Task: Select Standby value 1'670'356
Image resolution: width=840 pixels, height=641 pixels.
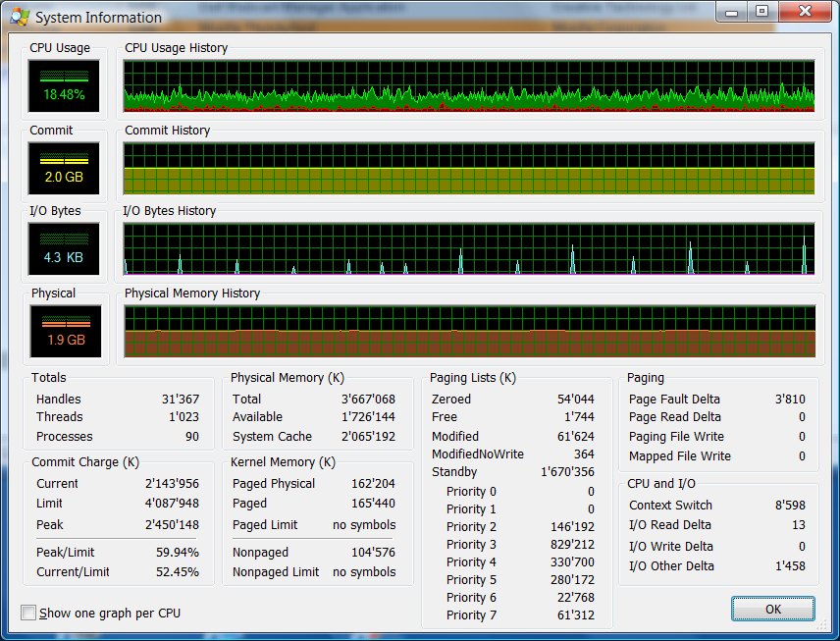Action: (568, 471)
